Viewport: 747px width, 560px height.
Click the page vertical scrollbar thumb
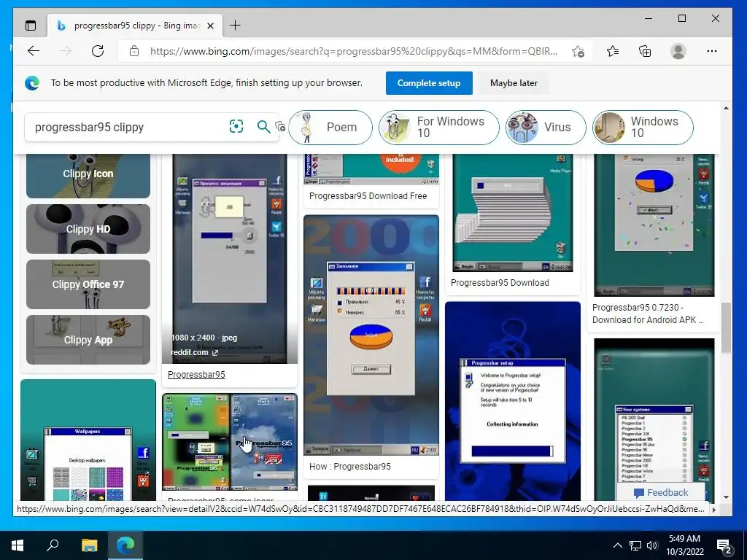click(x=726, y=327)
